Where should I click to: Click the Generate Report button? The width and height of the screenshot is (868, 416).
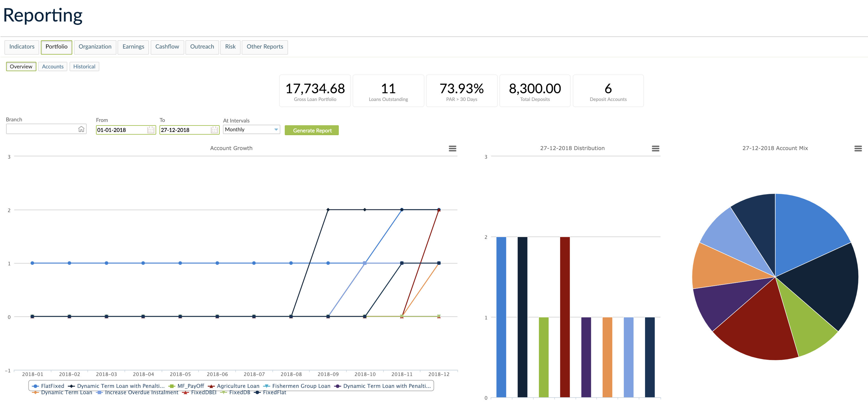tap(311, 130)
